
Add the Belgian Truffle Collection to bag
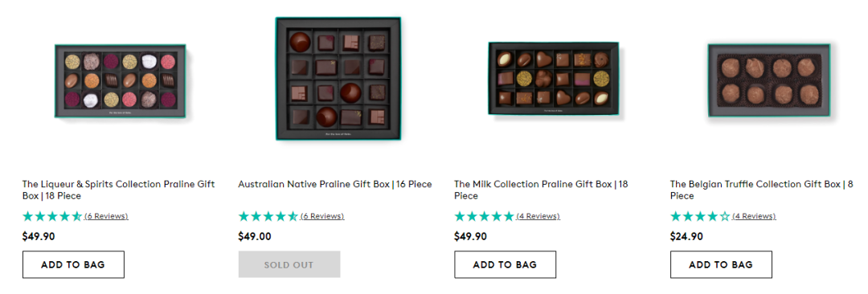point(721,264)
